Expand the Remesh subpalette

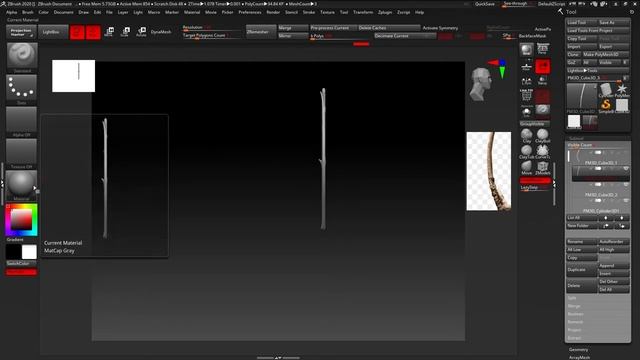click(575, 322)
